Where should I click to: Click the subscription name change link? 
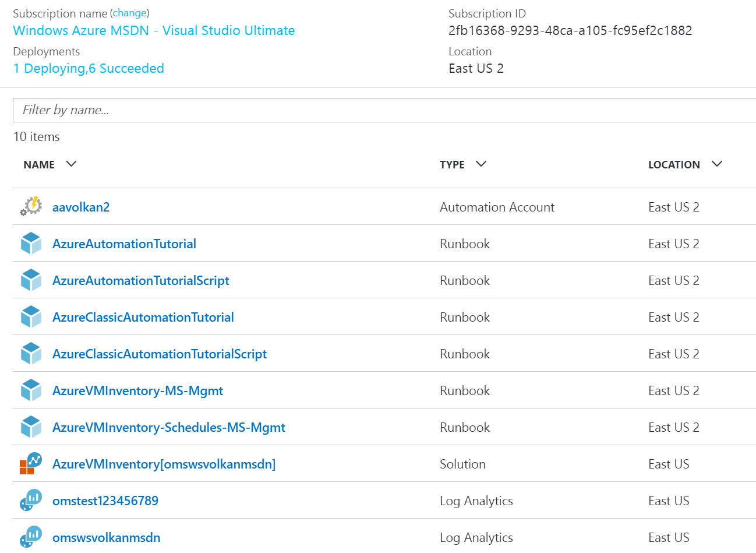pyautogui.click(x=130, y=13)
